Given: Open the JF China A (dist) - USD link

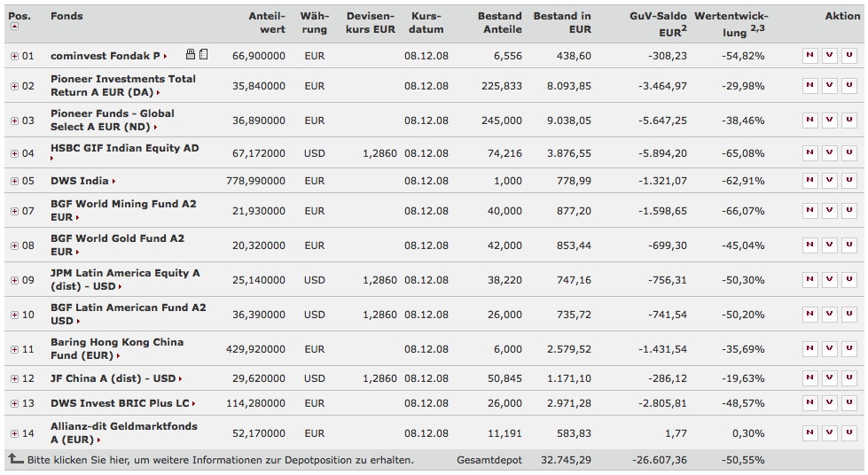Looking at the screenshot, I should point(113,378).
